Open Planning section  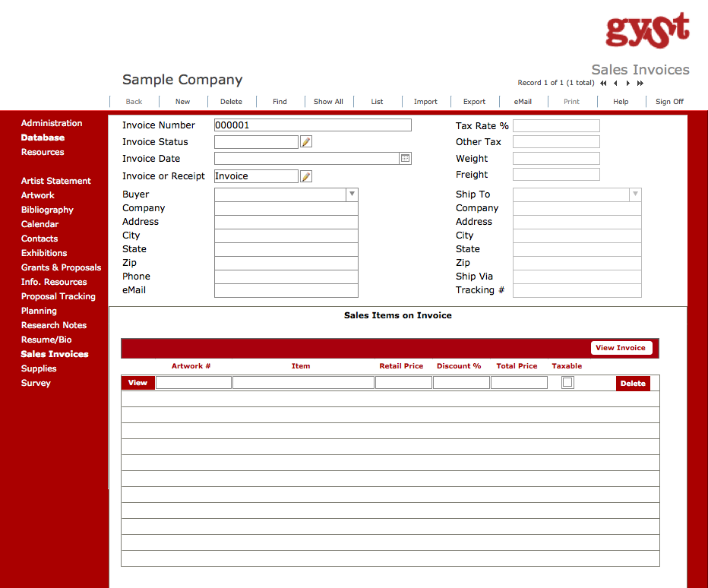(x=39, y=311)
